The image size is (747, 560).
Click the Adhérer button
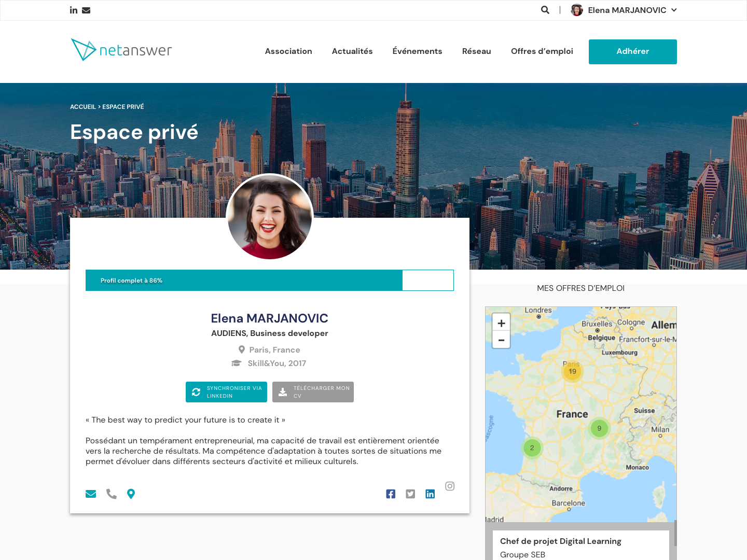coord(632,51)
